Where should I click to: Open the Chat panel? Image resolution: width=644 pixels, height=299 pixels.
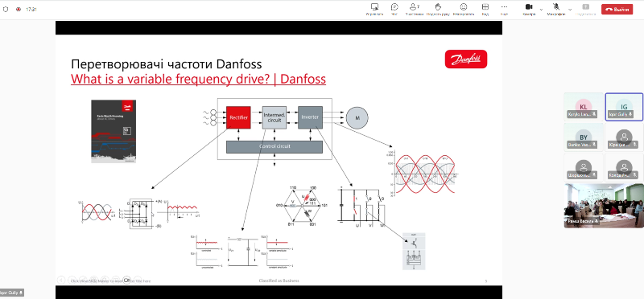pyautogui.click(x=394, y=9)
